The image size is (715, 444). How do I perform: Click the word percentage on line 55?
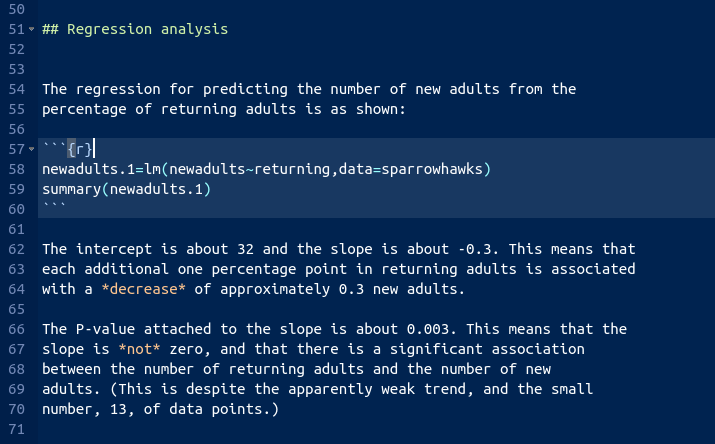[83, 109]
